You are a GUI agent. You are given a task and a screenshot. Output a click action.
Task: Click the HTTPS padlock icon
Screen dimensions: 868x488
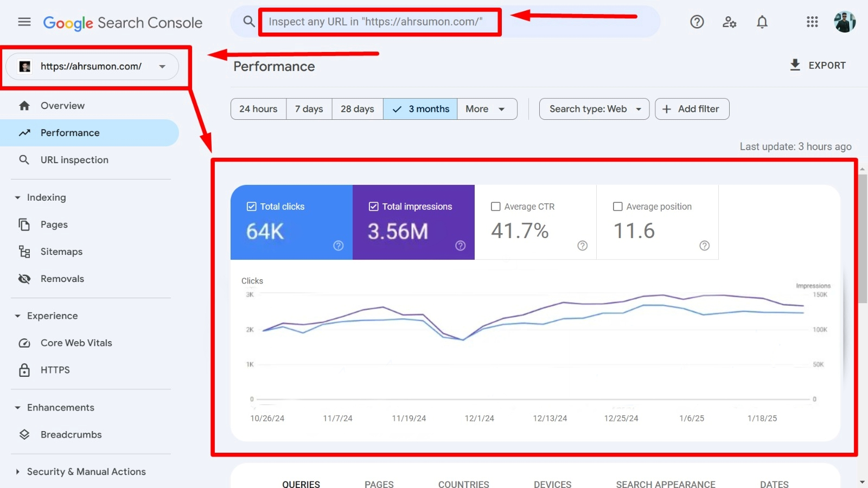coord(24,370)
